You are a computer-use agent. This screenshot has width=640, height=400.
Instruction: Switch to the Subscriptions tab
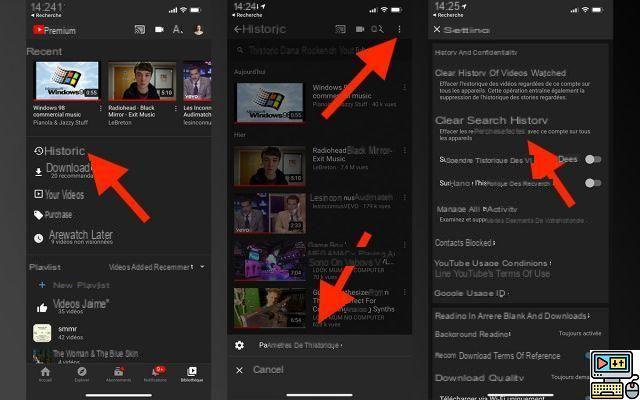(x=119, y=374)
